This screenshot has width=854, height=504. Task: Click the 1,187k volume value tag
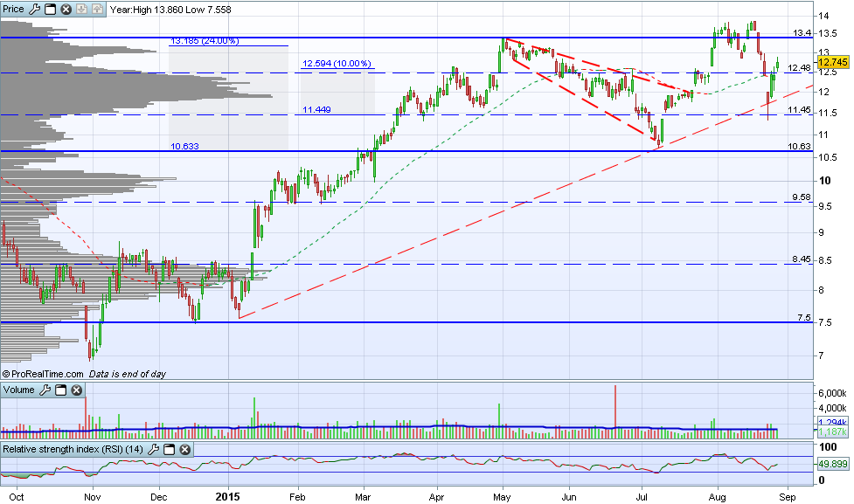click(833, 432)
